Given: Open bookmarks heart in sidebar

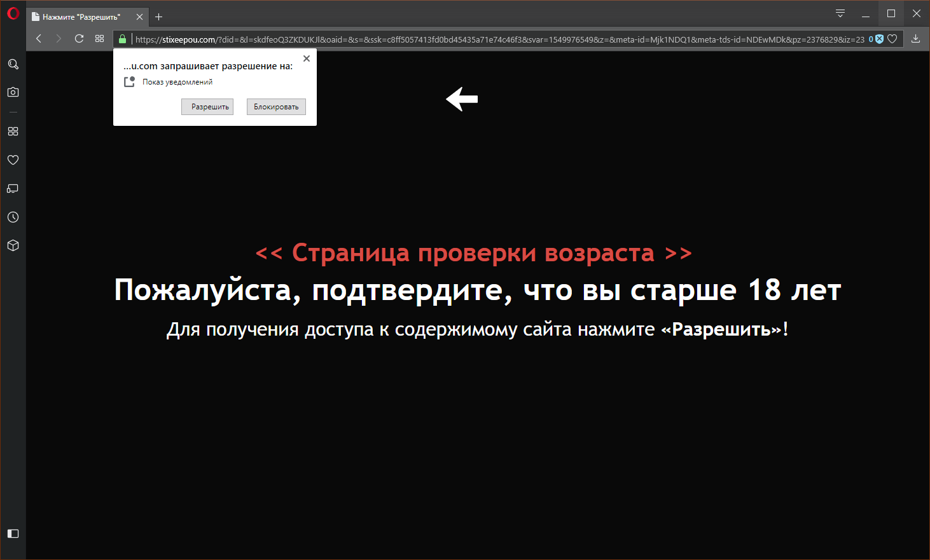Looking at the screenshot, I should click(13, 160).
